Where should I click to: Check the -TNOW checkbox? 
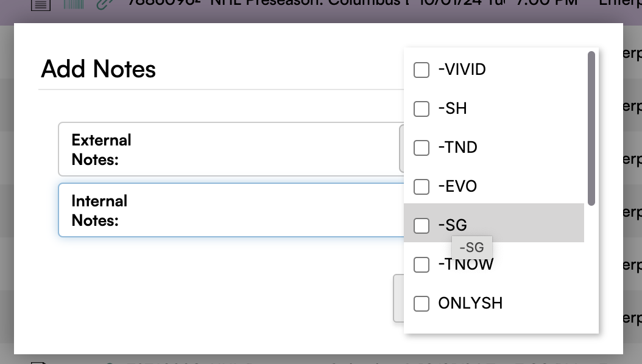422,265
